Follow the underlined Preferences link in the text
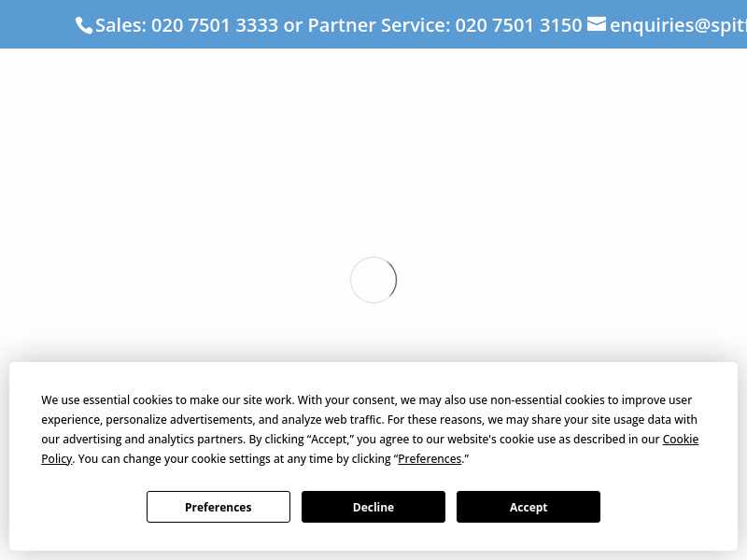The image size is (747, 560). click(430, 458)
